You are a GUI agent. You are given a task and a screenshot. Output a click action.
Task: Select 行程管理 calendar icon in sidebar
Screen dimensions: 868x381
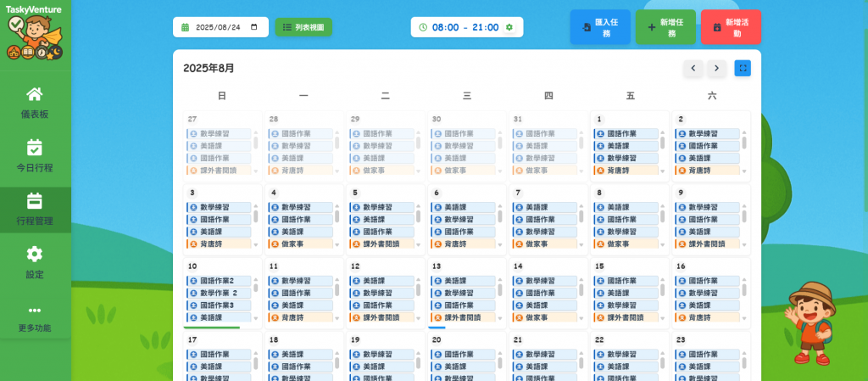pos(34,200)
